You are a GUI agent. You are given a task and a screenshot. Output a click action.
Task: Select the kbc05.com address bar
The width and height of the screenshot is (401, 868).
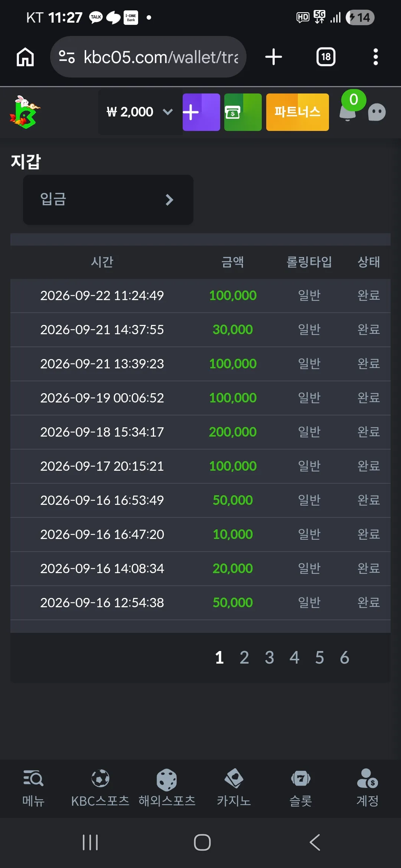point(148,57)
